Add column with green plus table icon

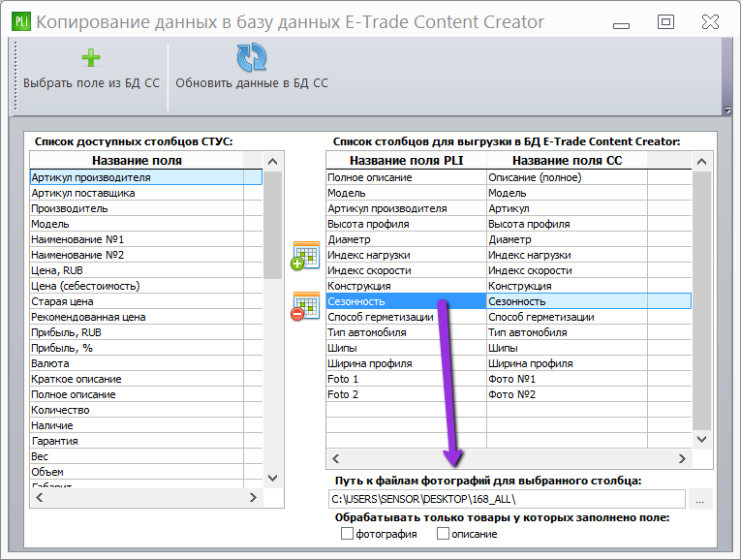305,256
